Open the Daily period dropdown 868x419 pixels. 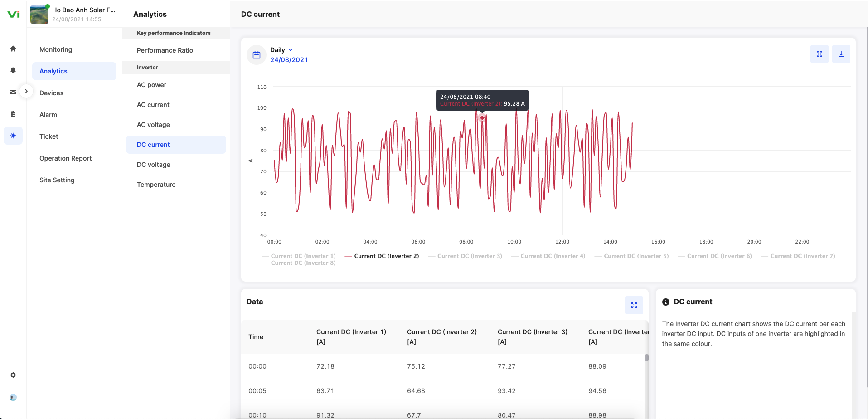(x=281, y=50)
